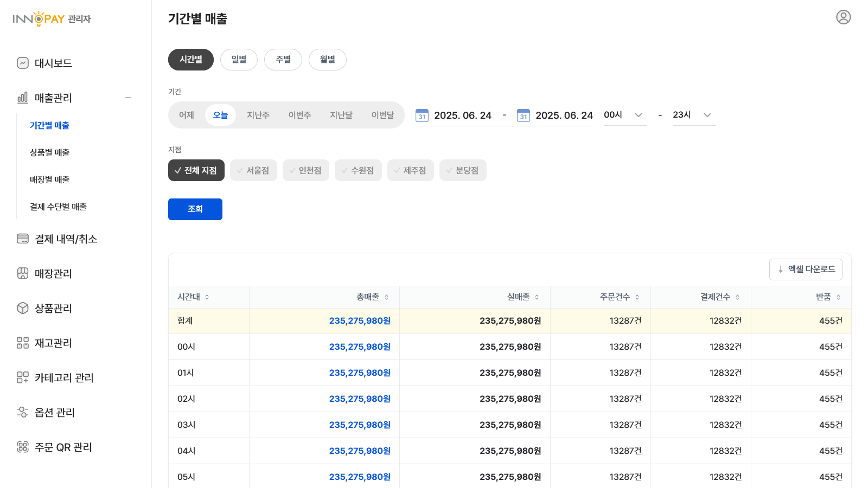
Task: Click the 엑셀 다운로드 button
Action: click(x=806, y=269)
